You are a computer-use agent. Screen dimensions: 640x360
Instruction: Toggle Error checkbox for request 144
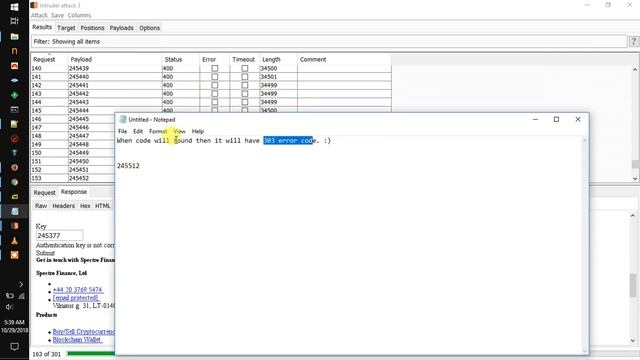point(215,102)
